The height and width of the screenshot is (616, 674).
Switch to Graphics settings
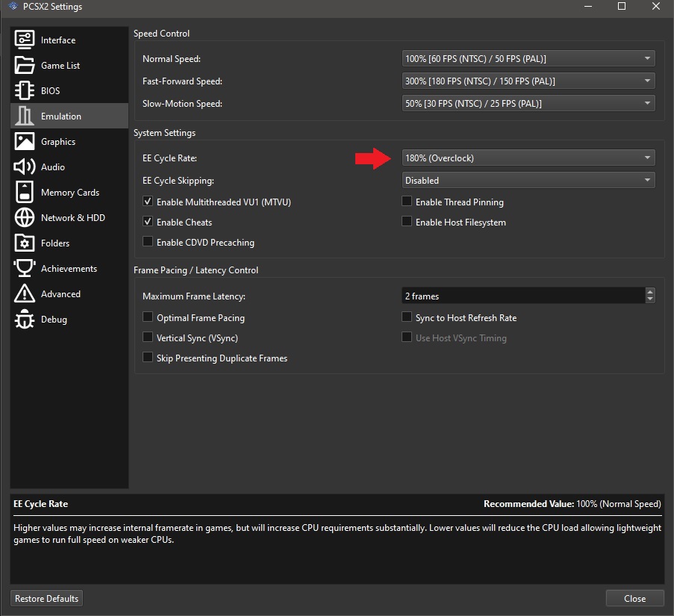click(69, 141)
